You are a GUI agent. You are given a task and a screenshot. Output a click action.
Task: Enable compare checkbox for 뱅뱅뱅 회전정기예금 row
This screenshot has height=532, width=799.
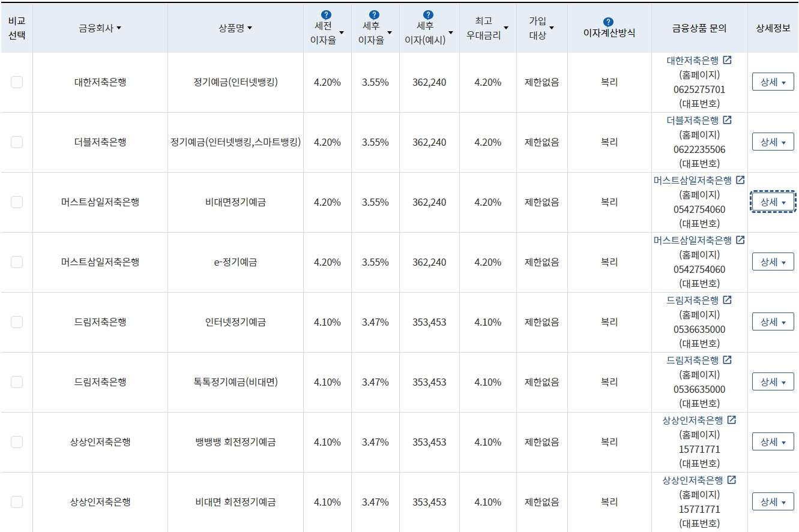pos(17,442)
